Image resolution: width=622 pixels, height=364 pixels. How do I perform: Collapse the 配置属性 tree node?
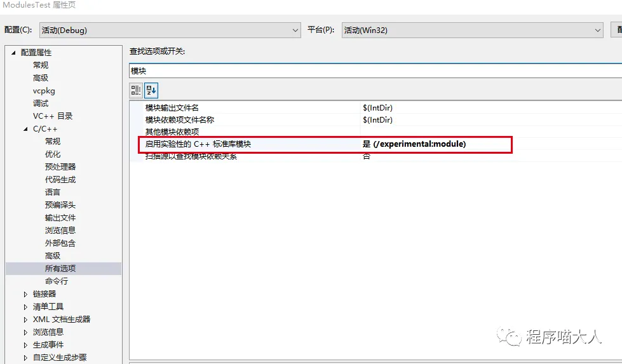click(13, 53)
